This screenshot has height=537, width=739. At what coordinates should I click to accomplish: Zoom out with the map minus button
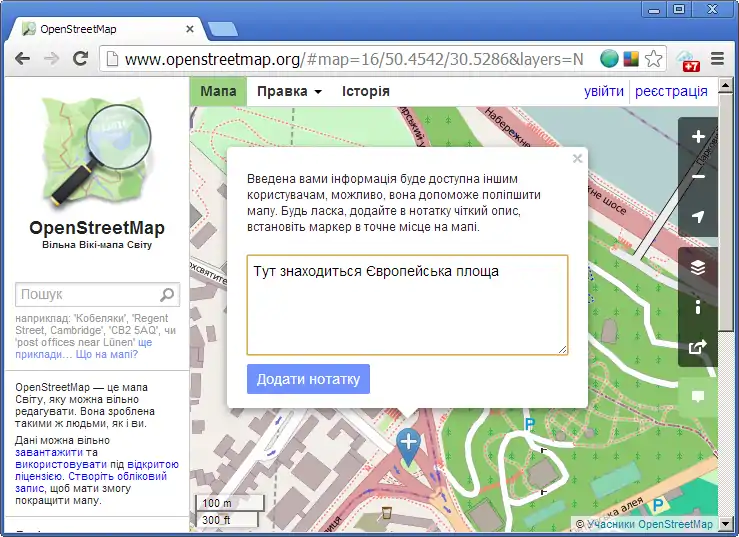(x=698, y=177)
